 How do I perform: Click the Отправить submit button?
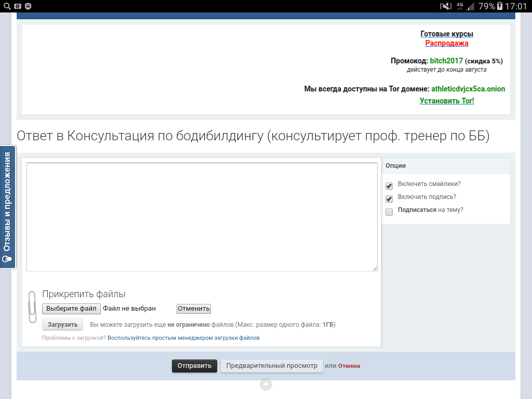pyautogui.click(x=194, y=366)
